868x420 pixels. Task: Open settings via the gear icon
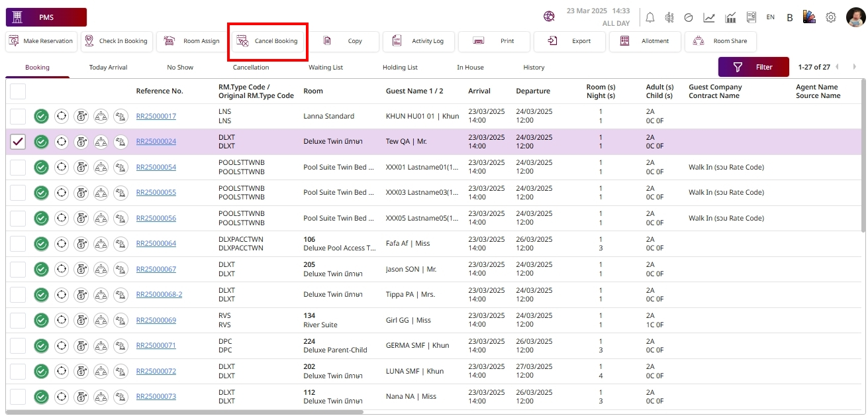coord(831,18)
